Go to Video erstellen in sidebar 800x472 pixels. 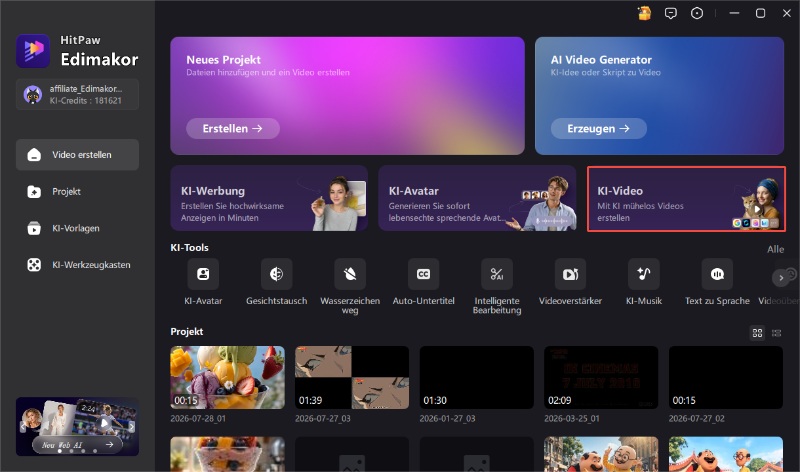coord(78,155)
